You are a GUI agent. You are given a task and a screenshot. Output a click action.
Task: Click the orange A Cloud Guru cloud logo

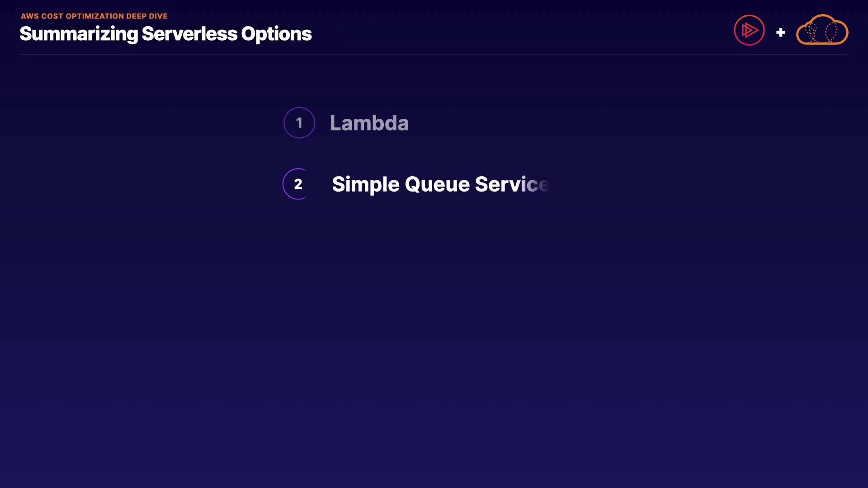[x=822, y=30]
